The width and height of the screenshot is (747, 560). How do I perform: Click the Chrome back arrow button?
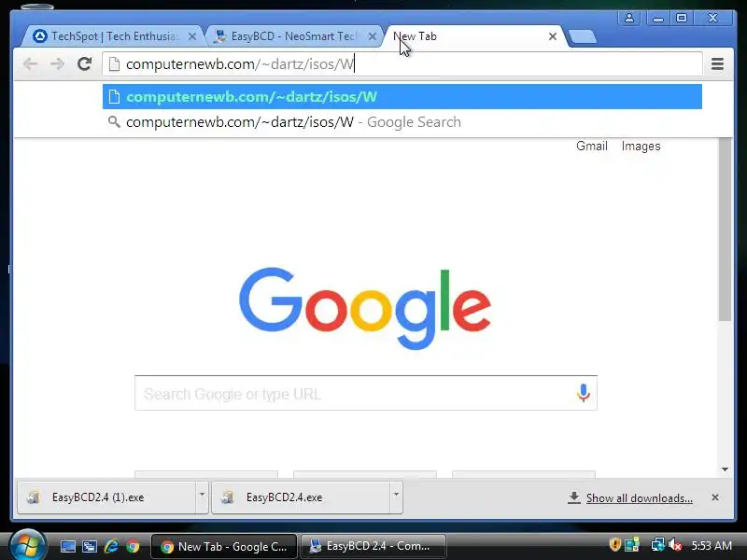point(31,63)
